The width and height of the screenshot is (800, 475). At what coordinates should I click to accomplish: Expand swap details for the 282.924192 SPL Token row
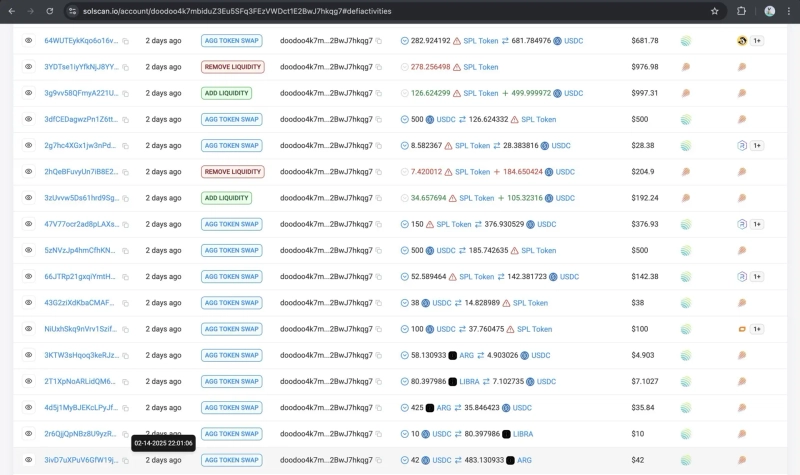click(405, 41)
